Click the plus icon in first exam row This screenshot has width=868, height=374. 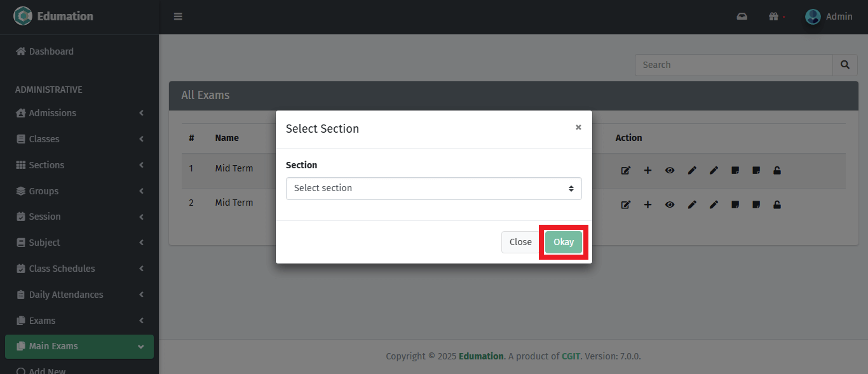pyautogui.click(x=648, y=170)
